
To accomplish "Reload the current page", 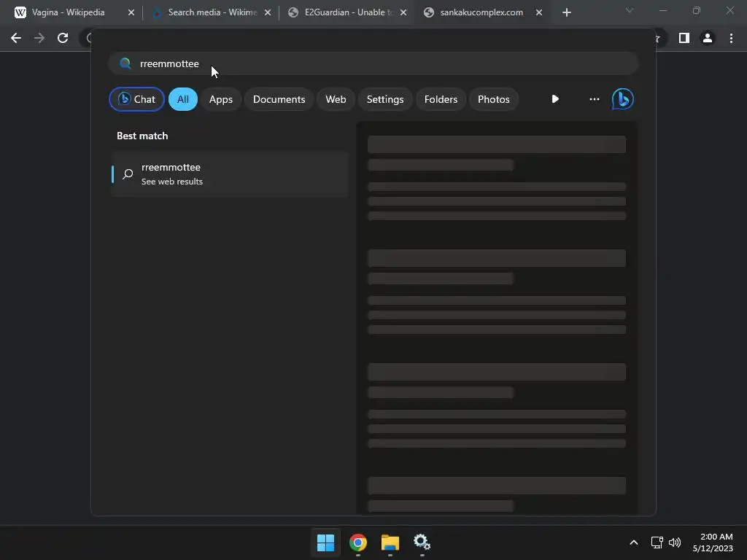I will click(63, 38).
